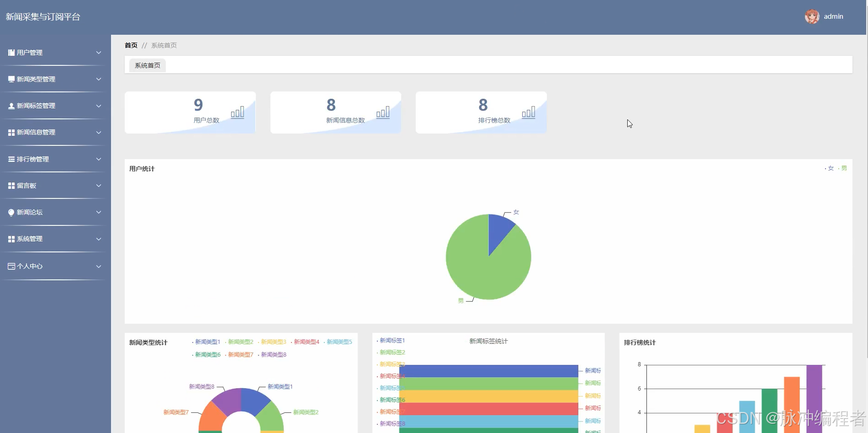Viewport: 868px width, 433px height.
Task: Open the 排行榜总数 stat card
Action: click(481, 112)
